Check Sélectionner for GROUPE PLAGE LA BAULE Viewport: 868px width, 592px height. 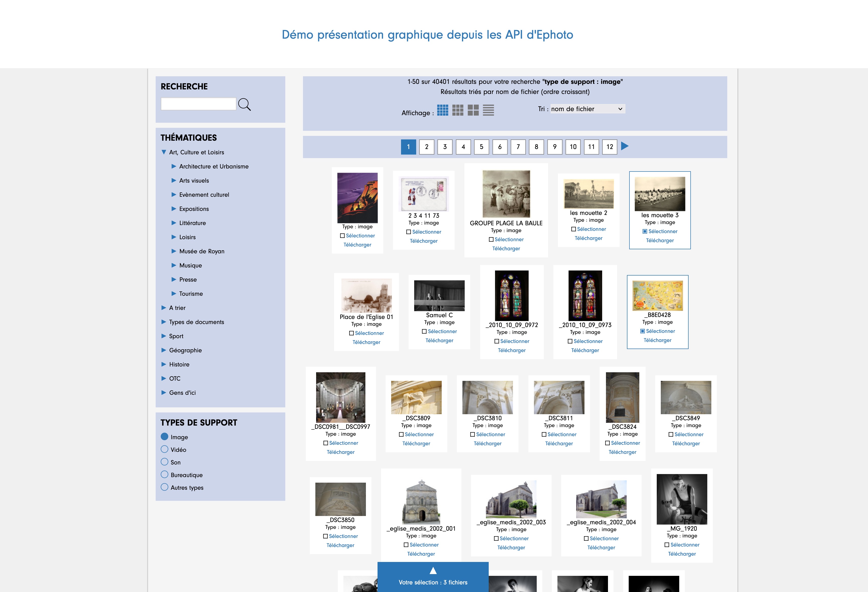click(x=491, y=240)
